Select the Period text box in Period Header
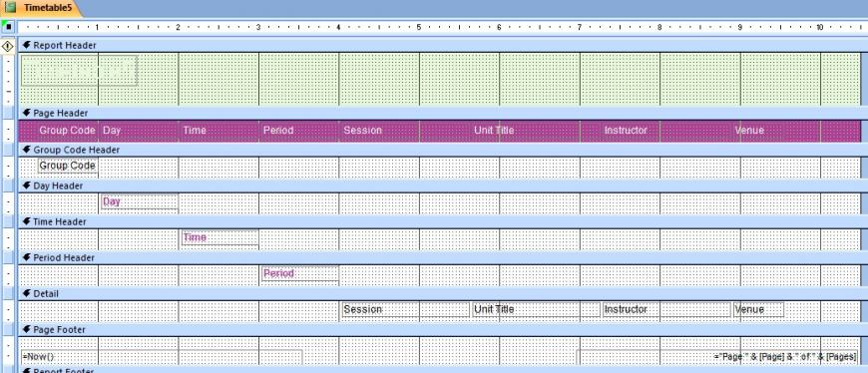The height and width of the screenshot is (373, 868). [300, 274]
